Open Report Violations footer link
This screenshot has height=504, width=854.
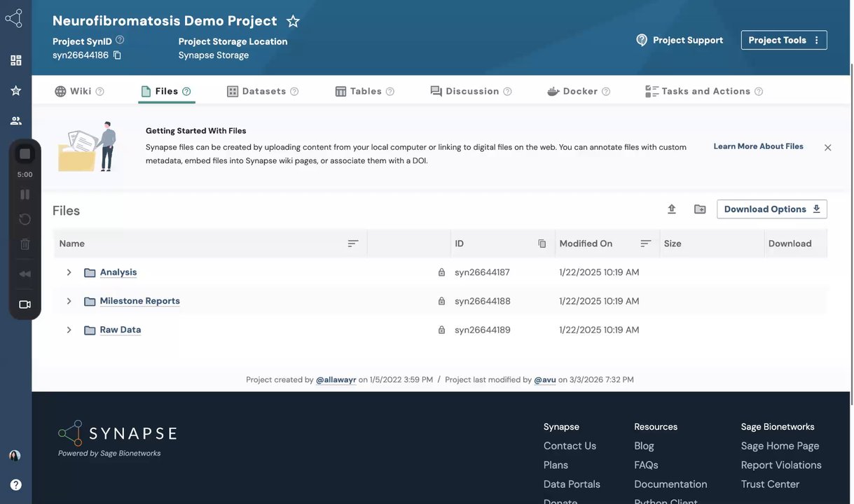(781, 465)
